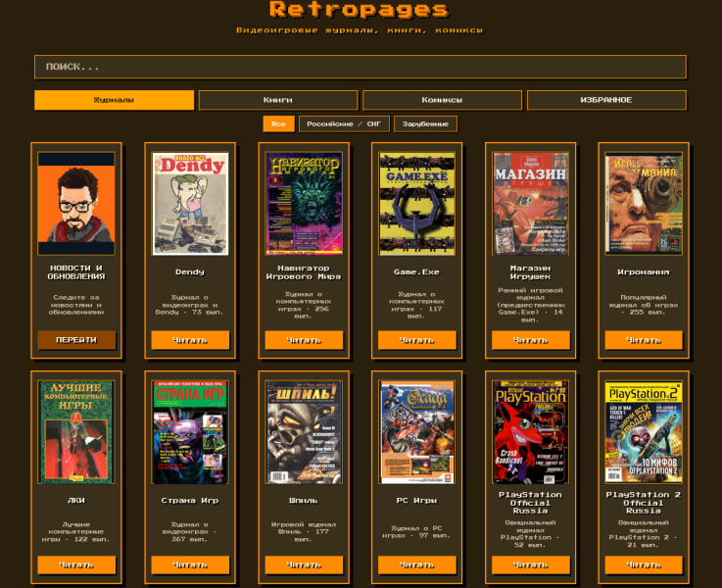The width and height of the screenshot is (722, 588).
Task: Click the subtitle Видеоигровые журналы, книги, комиксы
Action: (x=360, y=30)
